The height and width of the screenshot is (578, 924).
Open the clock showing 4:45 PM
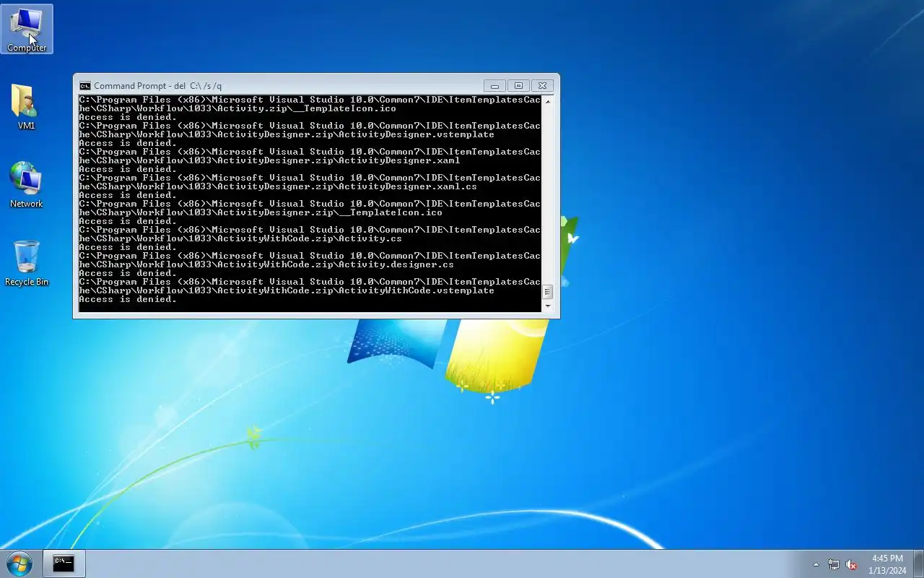pos(887,564)
